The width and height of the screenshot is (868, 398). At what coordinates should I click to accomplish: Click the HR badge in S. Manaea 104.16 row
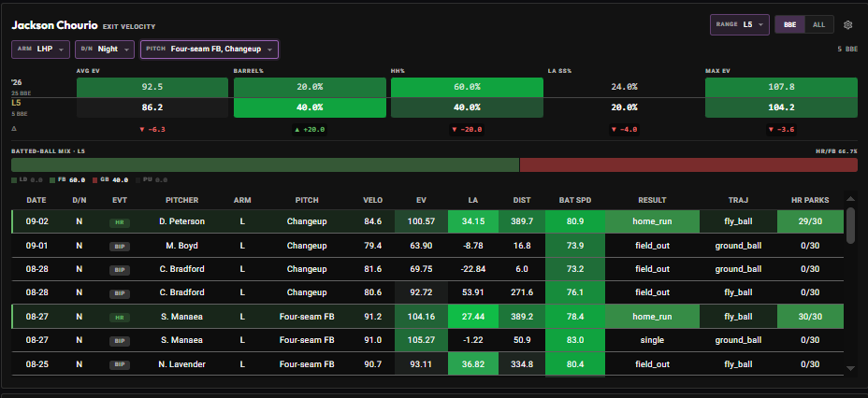[120, 318]
